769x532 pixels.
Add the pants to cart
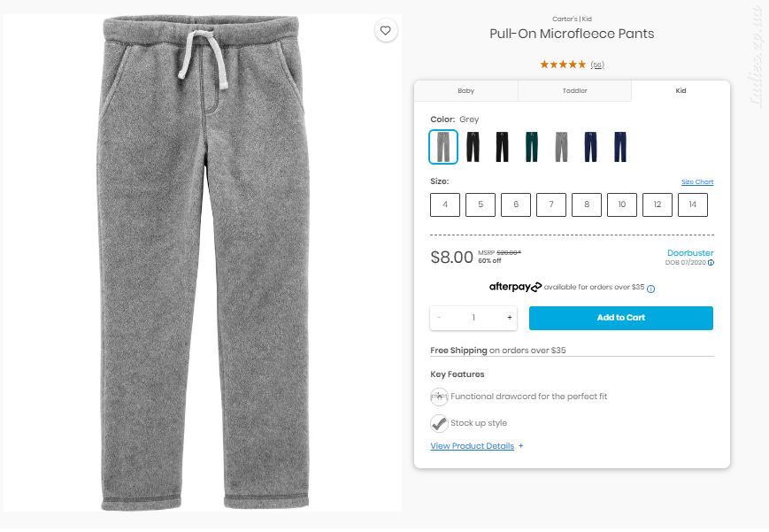pos(621,318)
